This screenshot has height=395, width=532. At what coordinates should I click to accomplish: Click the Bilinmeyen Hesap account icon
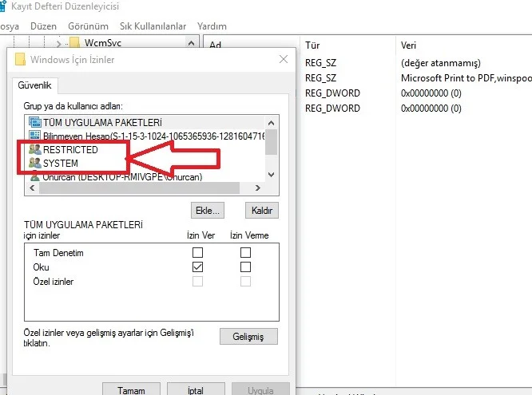coord(34,136)
